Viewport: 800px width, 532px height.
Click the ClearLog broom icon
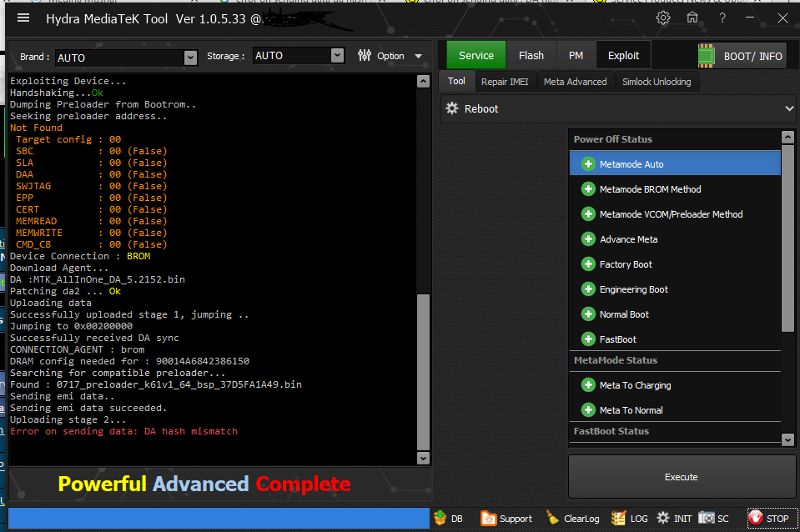(552, 518)
